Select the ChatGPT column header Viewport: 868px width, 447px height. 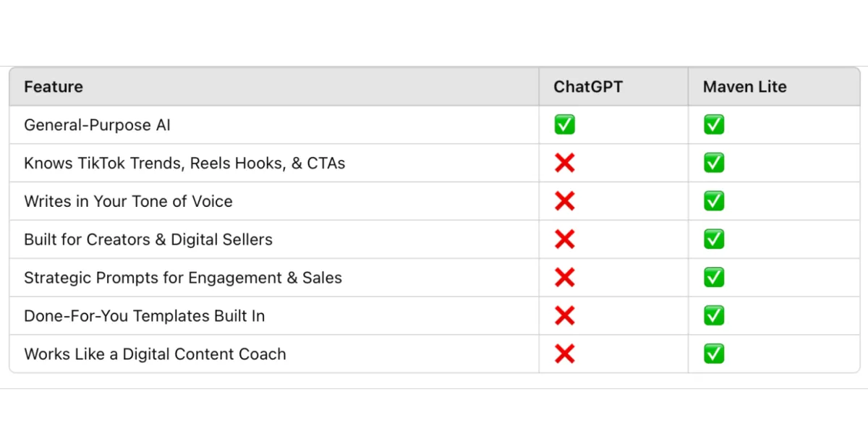588,87
